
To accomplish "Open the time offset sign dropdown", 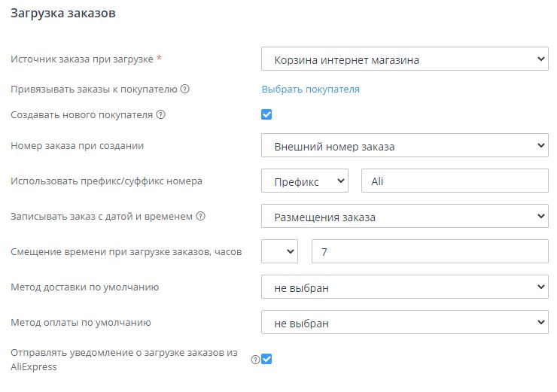I will tap(280, 252).
